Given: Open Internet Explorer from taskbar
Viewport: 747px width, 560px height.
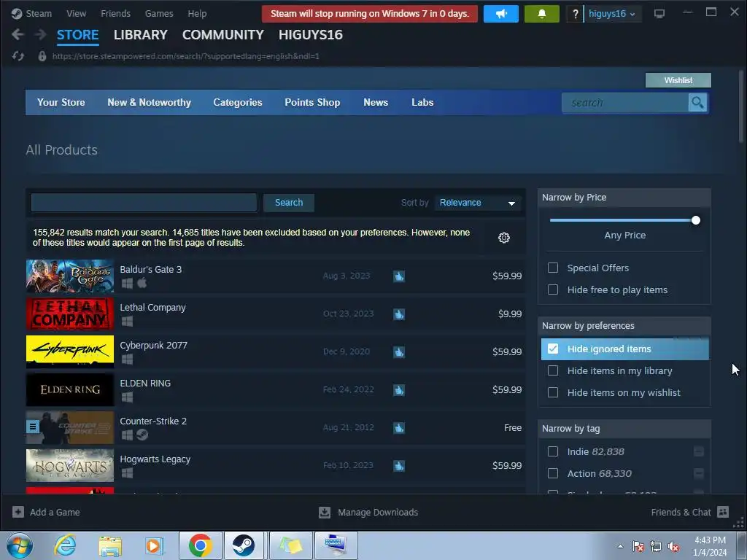Looking at the screenshot, I should coord(65,545).
